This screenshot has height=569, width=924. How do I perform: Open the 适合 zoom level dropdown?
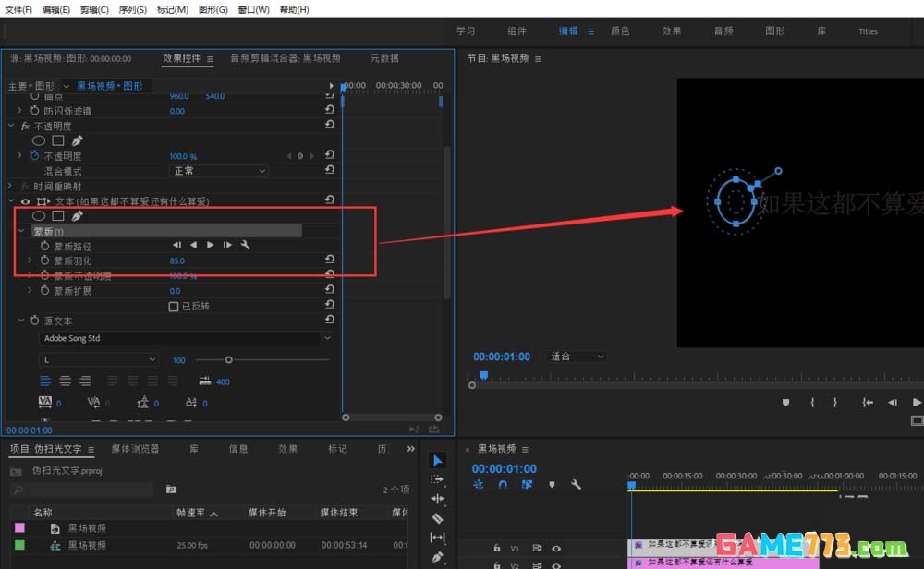576,357
